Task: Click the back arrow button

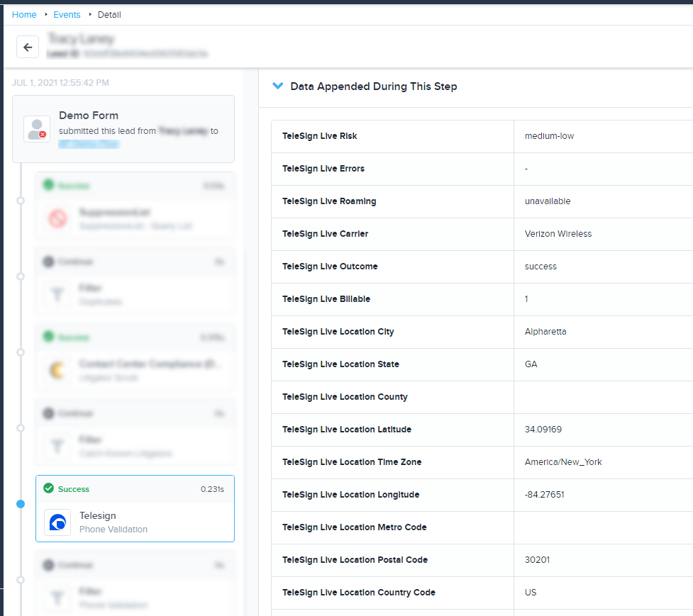Action: click(28, 47)
